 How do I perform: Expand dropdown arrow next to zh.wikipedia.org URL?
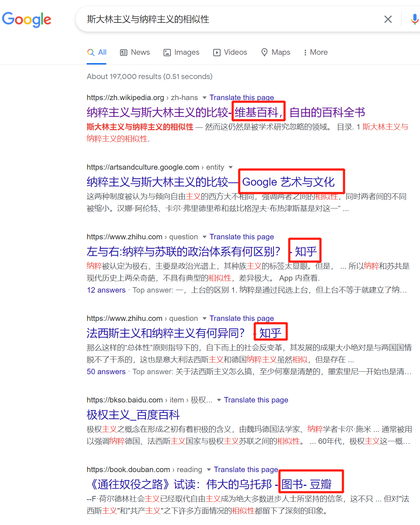[204, 98]
